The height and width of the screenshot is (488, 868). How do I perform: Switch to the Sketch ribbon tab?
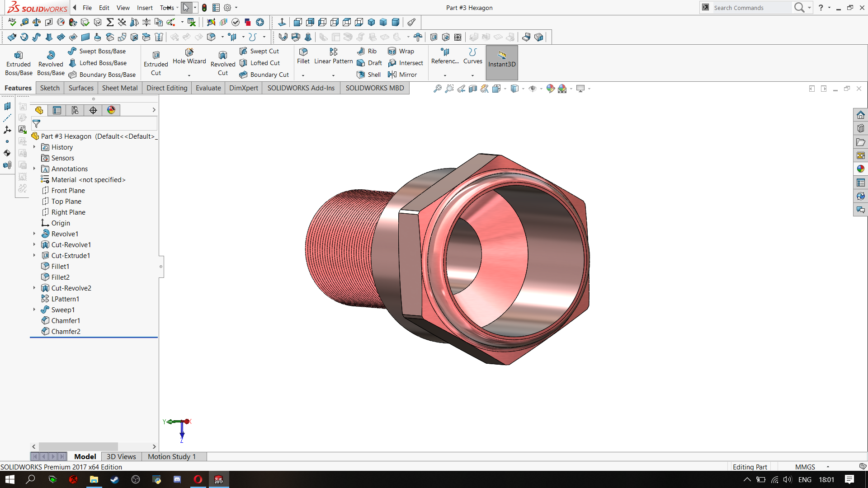point(50,88)
